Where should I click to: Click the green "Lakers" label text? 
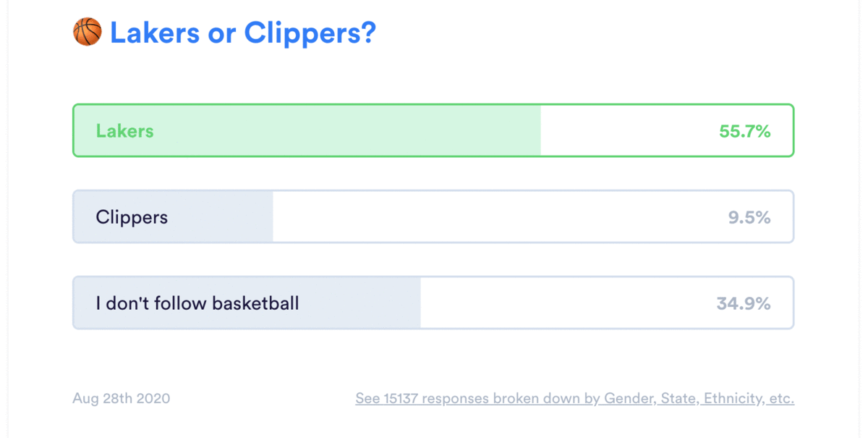coord(124,132)
